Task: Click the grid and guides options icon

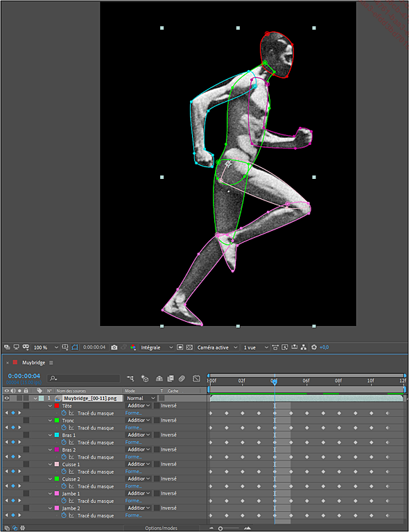Action: click(x=65, y=347)
